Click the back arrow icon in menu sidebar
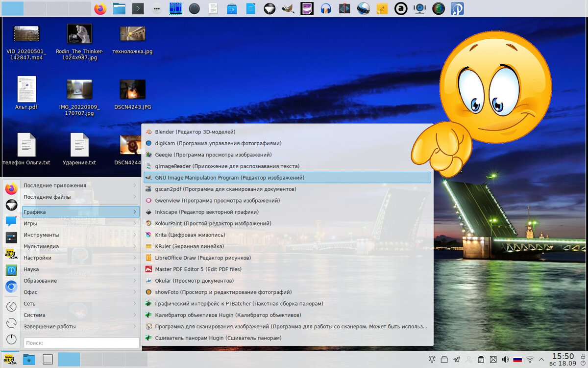Viewport: 588px width, 368px height. click(x=11, y=307)
